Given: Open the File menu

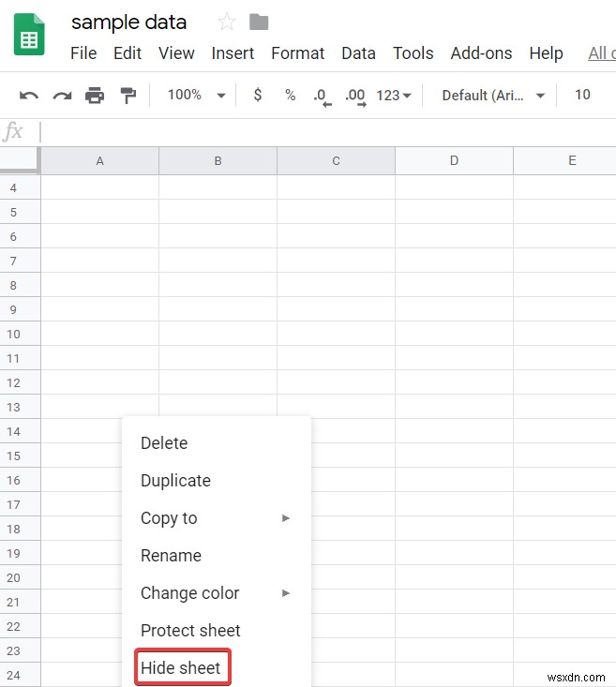Looking at the screenshot, I should click(83, 53).
